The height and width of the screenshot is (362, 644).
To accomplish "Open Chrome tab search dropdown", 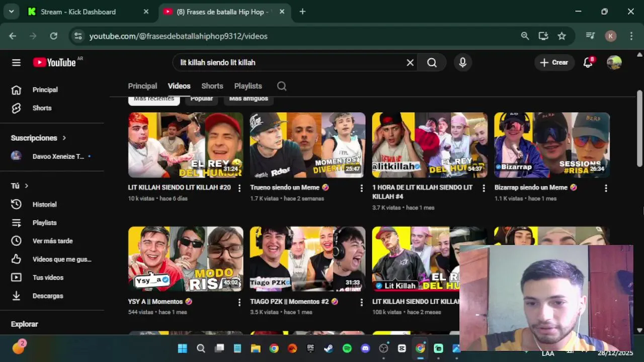I will click(11, 12).
